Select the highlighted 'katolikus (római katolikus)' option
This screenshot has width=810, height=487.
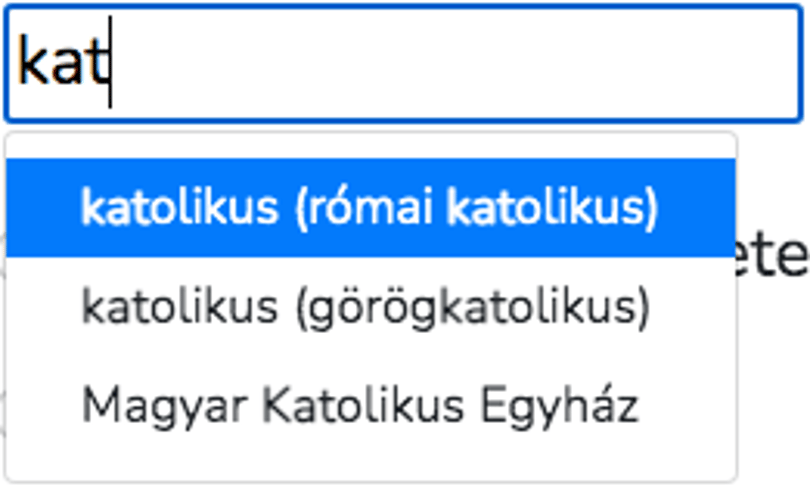point(370,208)
